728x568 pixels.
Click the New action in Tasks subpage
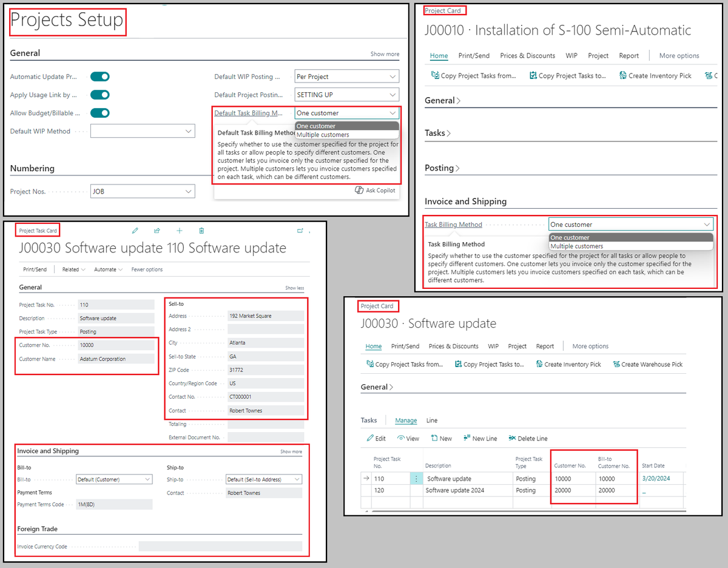441,438
